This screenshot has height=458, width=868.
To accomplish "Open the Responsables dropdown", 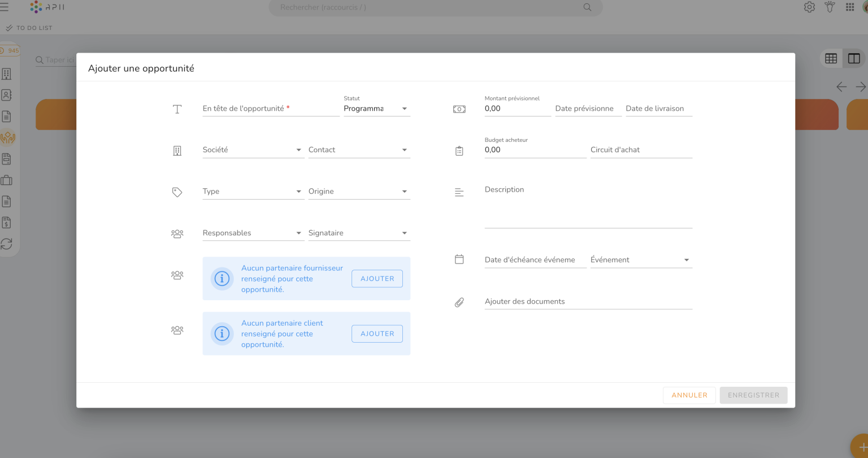I will pos(298,233).
